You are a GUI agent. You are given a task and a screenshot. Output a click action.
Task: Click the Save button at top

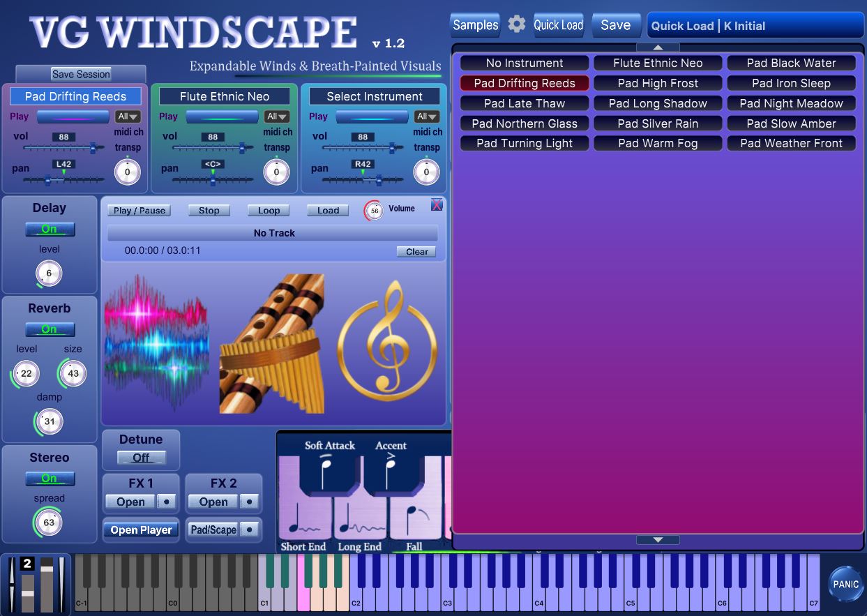616,25
